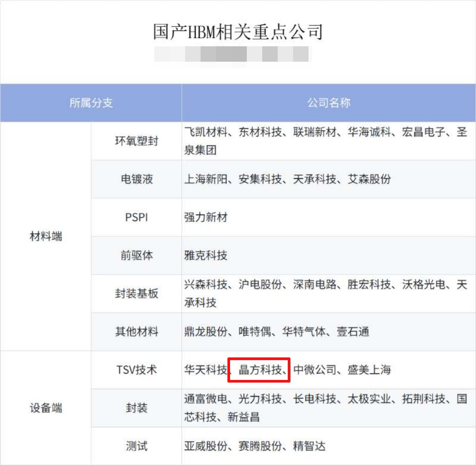Select company name 沪电股份
The width and height of the screenshot is (476, 465).
point(260,284)
